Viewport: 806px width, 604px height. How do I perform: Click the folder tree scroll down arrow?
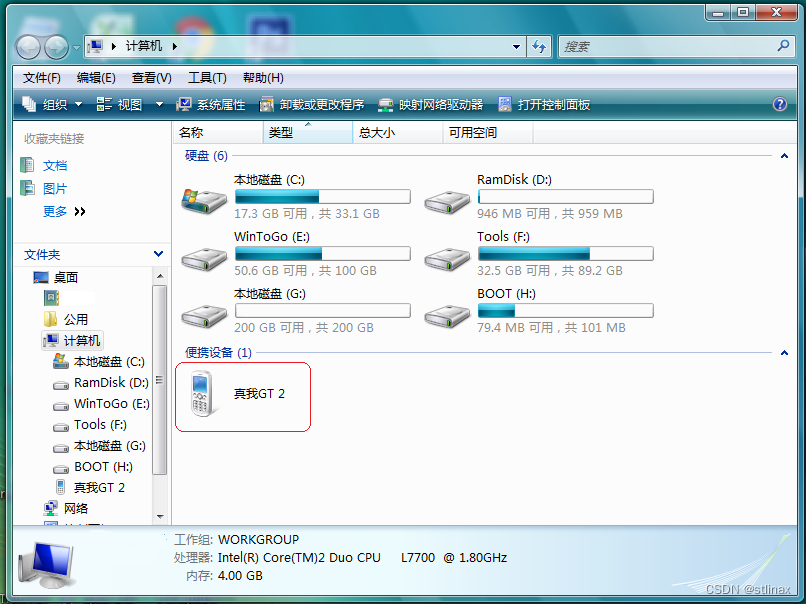[160, 517]
